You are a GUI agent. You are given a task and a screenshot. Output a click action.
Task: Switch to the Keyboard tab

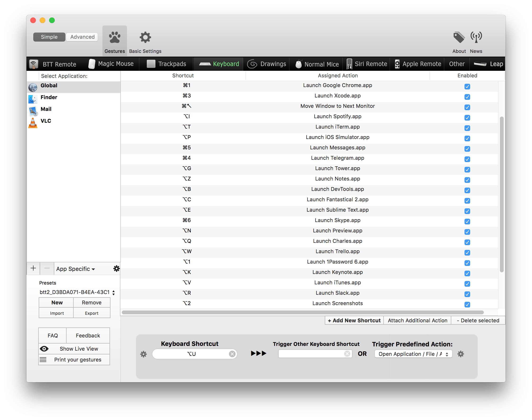pos(219,64)
